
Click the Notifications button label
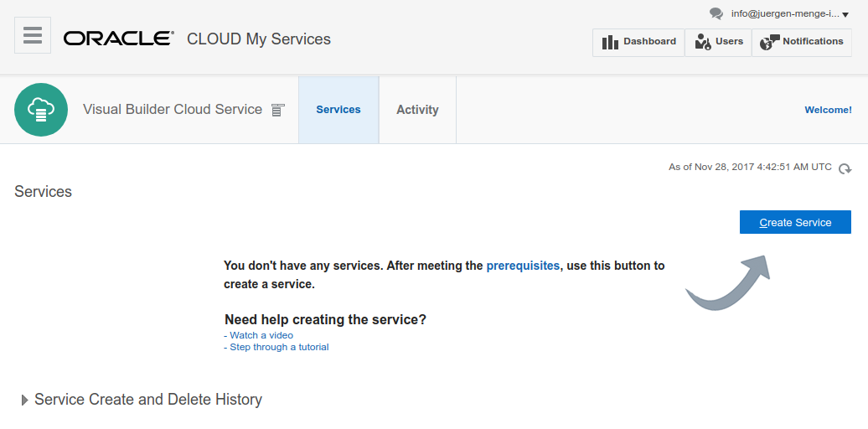click(814, 41)
